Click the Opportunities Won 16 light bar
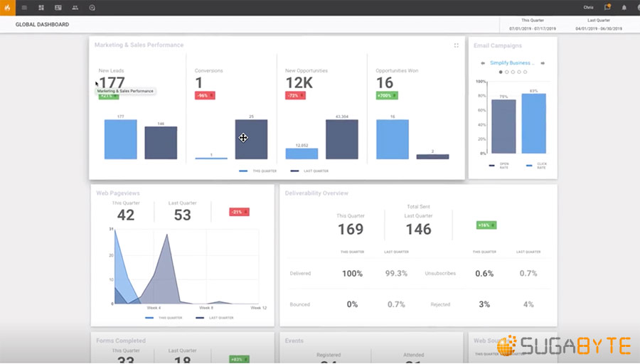The height and width of the screenshot is (364, 640). [x=393, y=139]
